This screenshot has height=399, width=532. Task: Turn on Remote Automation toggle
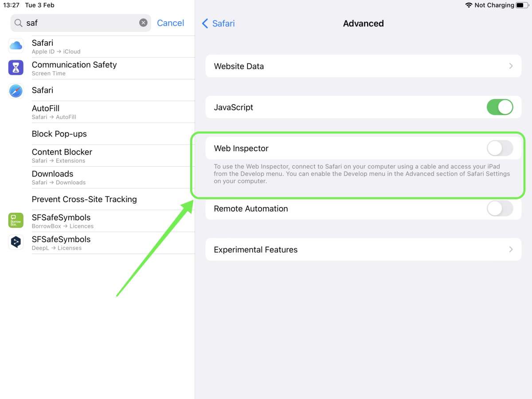pos(500,208)
